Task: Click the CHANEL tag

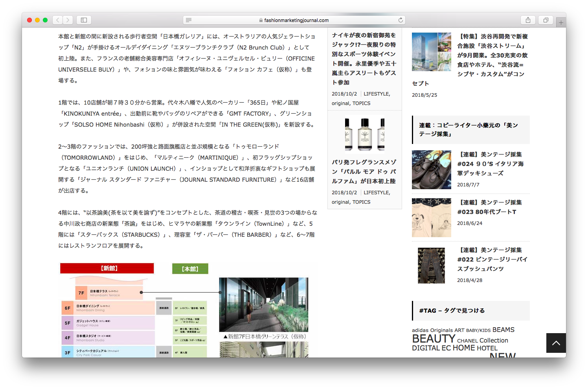Action: pyautogui.click(x=467, y=341)
